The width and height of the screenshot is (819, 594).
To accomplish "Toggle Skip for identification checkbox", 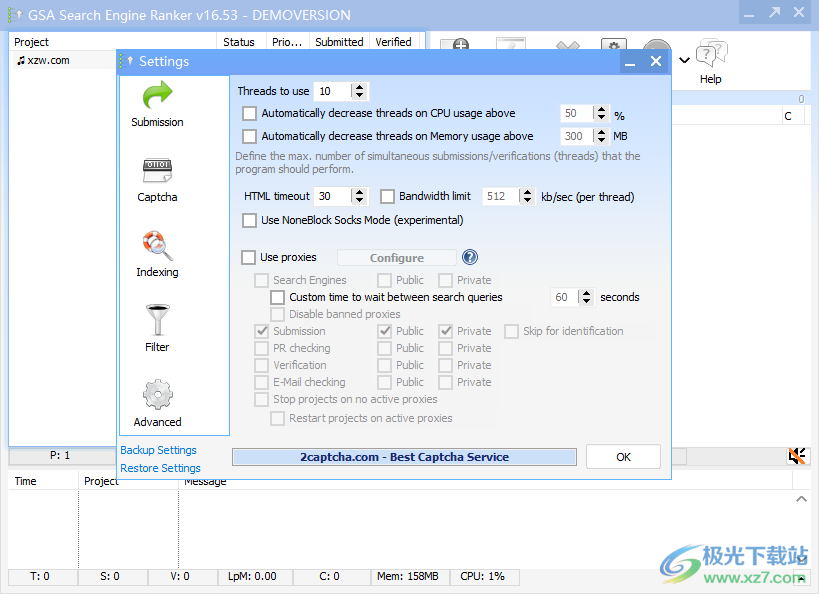I will click(511, 331).
